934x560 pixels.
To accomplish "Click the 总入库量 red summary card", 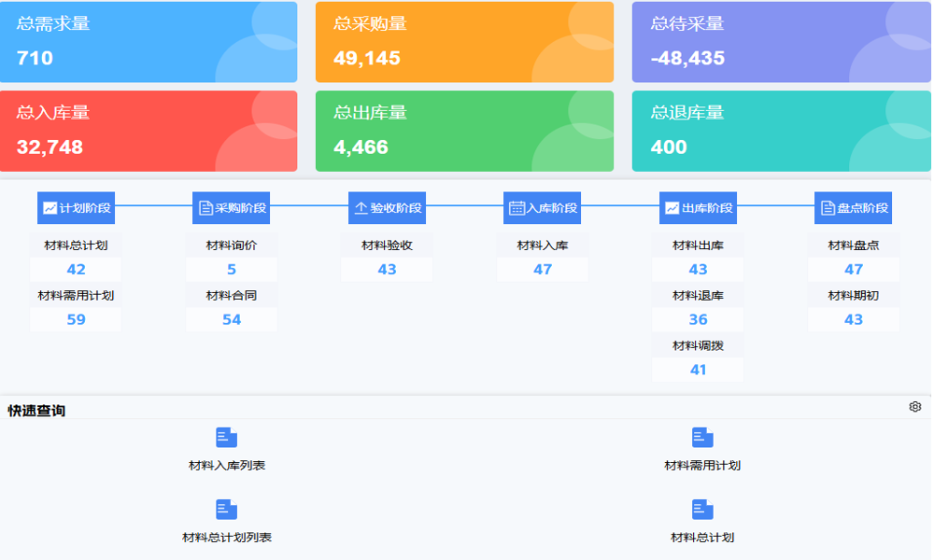I will tap(149, 131).
